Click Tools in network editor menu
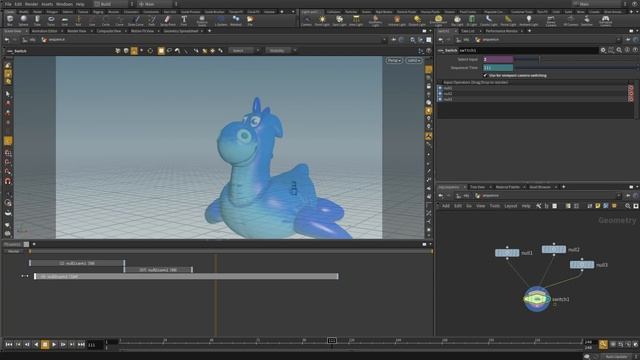640x360 pixels. (495, 206)
